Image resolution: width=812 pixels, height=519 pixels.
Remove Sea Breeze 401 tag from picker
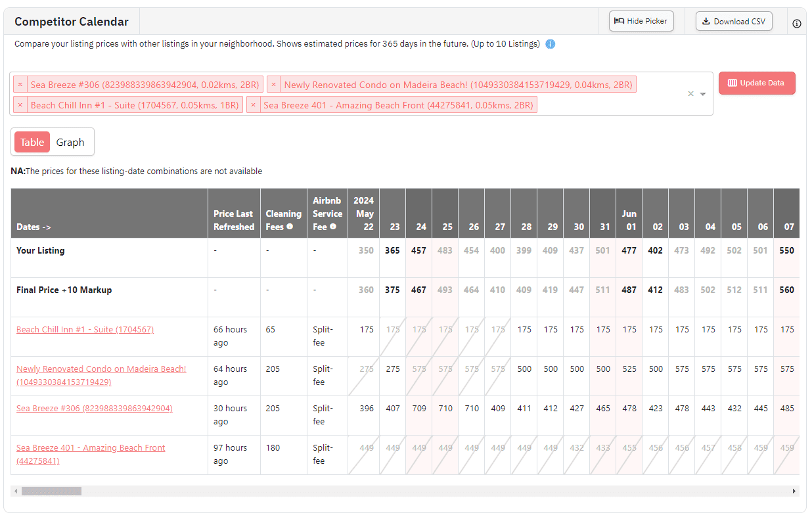click(x=253, y=105)
